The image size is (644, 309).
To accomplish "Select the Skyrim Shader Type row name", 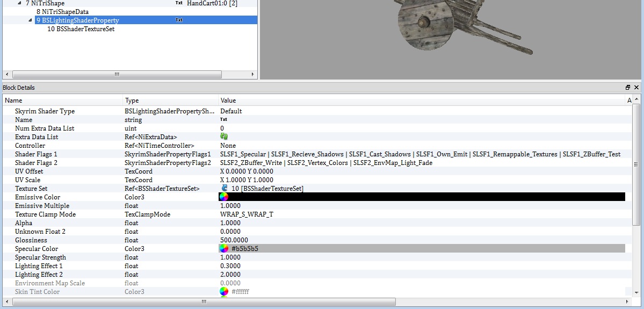I will click(45, 111).
